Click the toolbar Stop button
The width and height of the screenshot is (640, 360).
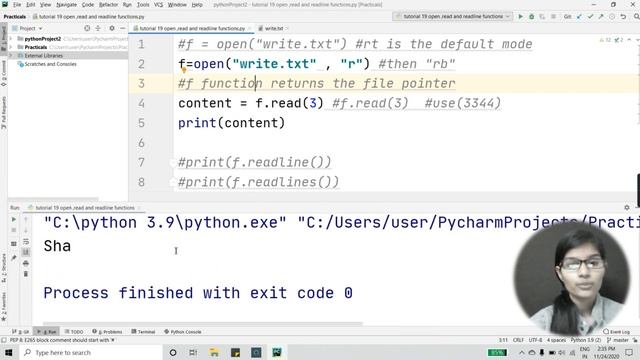[x=553, y=17]
